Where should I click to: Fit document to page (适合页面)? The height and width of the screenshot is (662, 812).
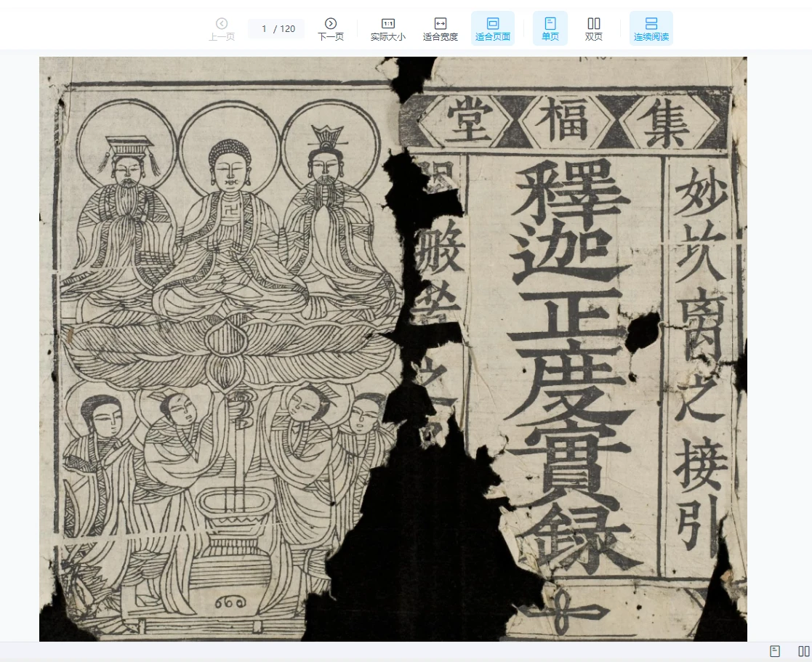492,29
